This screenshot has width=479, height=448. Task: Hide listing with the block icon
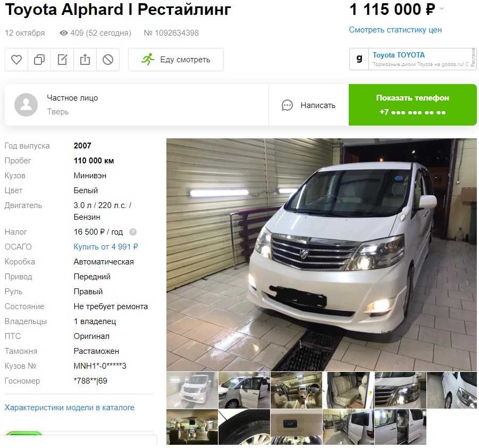click(x=108, y=60)
